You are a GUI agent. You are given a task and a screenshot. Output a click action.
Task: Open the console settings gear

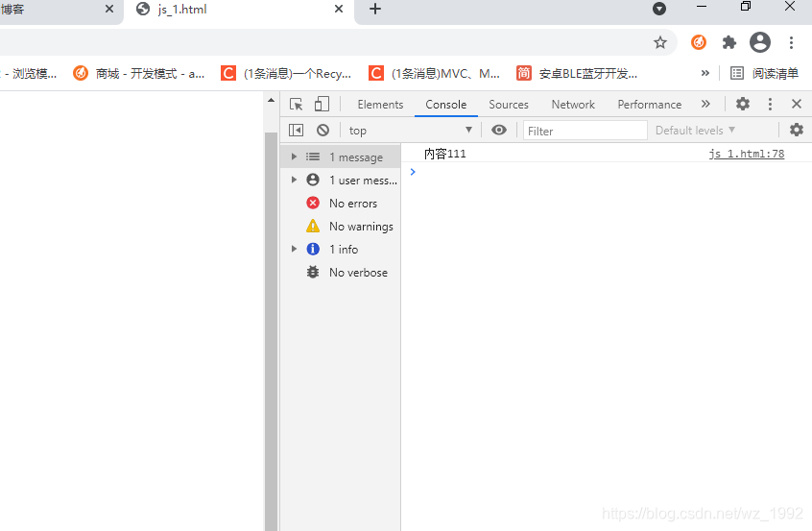coord(797,130)
